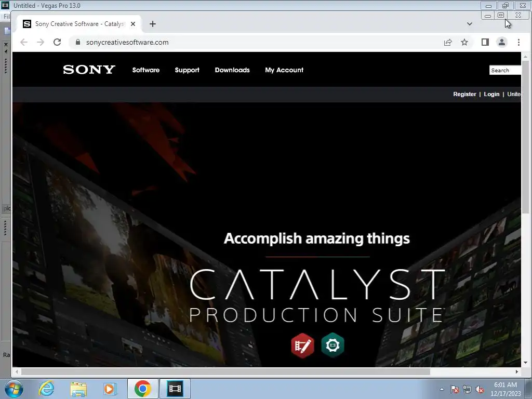Click the Register link
This screenshot has width=532, height=399.
tap(464, 94)
